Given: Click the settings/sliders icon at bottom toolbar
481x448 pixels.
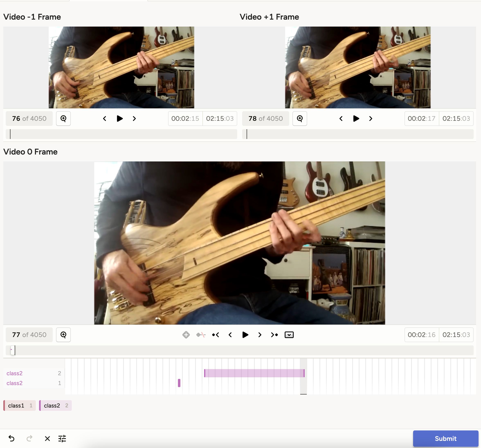Looking at the screenshot, I should 62,439.
